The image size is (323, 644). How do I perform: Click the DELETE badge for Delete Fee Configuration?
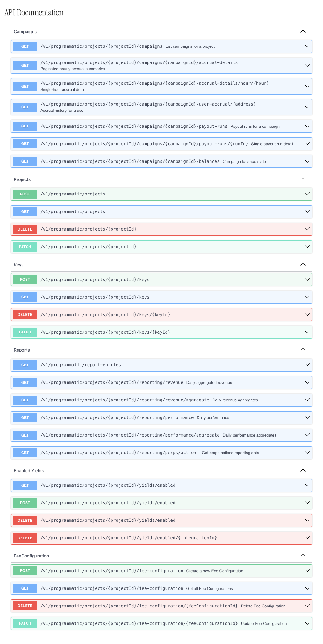click(25, 606)
